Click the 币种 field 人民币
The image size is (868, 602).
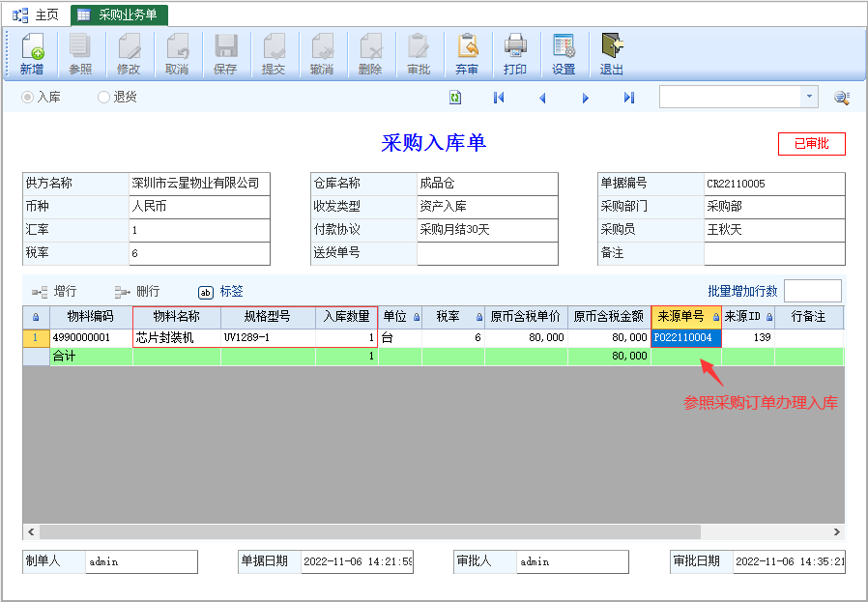tap(199, 207)
